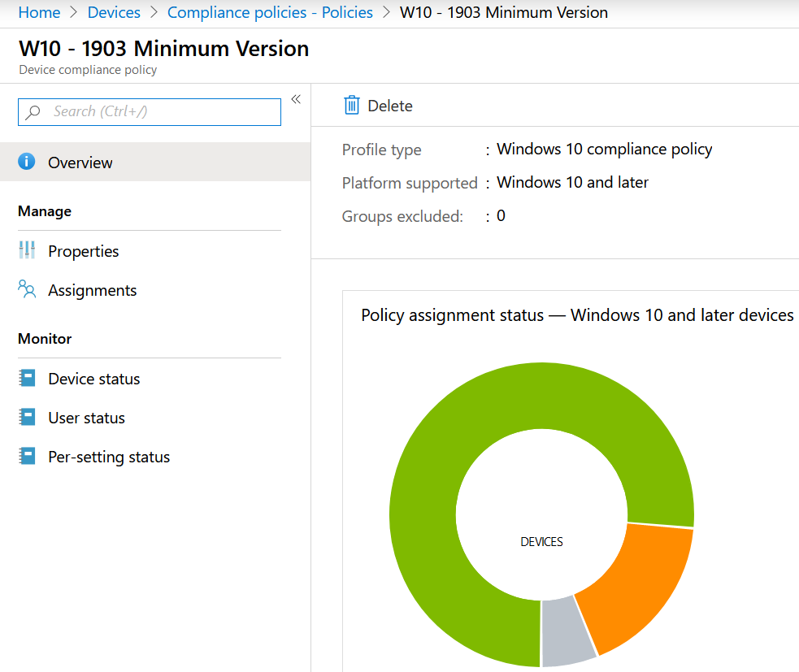799x672 pixels.
Task: Go to Home in the breadcrumb
Action: (x=39, y=12)
